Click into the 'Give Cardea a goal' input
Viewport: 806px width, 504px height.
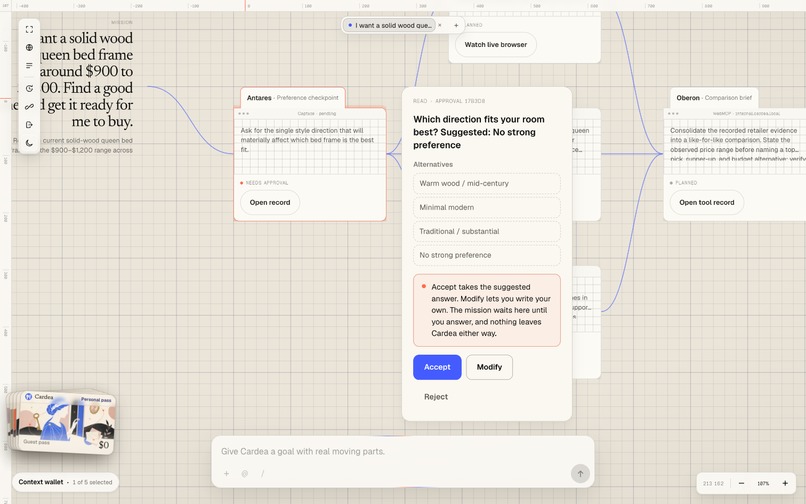tap(402, 452)
